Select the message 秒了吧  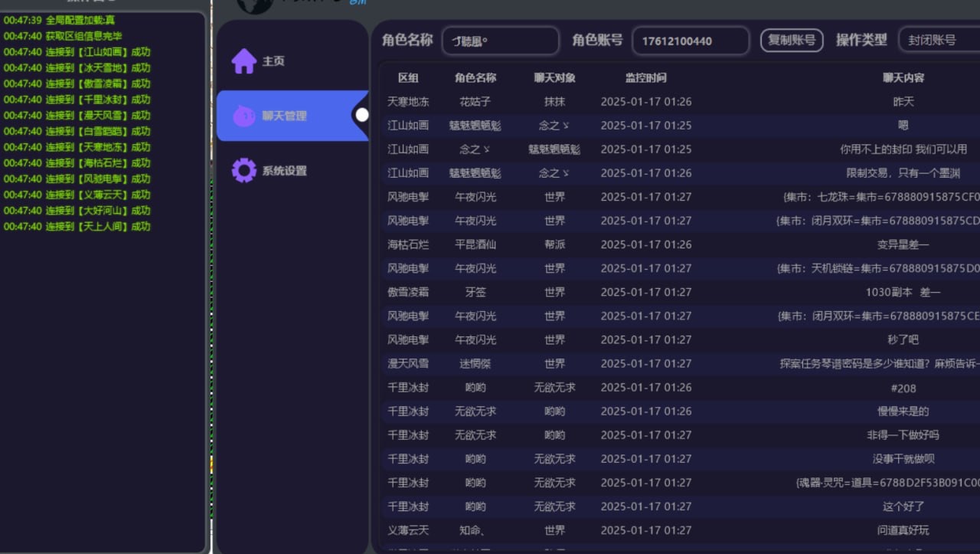click(x=903, y=339)
